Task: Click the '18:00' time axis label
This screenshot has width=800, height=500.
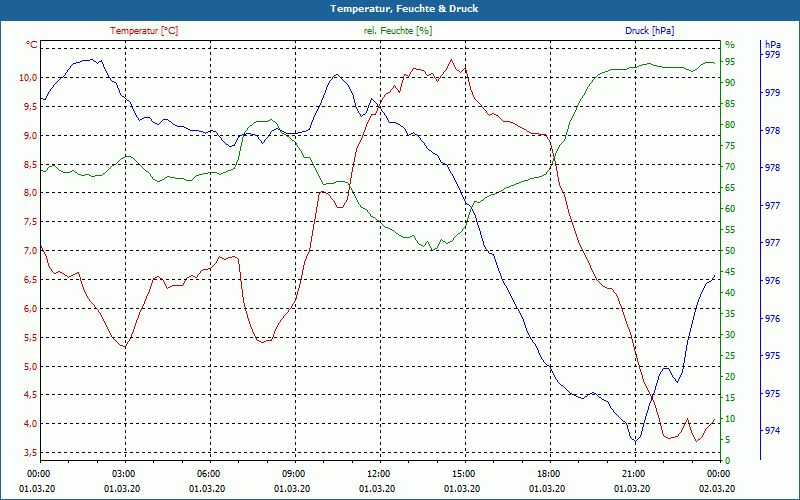Action: click(x=547, y=473)
